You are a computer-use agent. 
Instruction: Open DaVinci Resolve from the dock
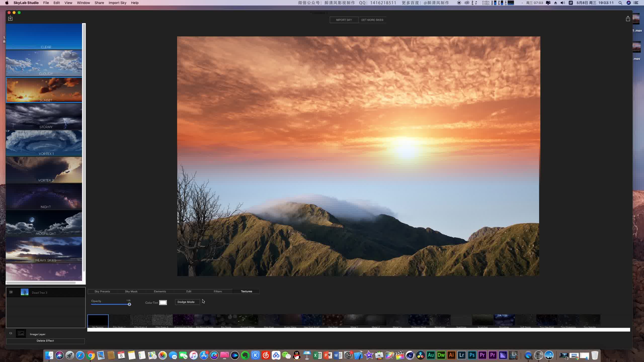click(x=420, y=355)
